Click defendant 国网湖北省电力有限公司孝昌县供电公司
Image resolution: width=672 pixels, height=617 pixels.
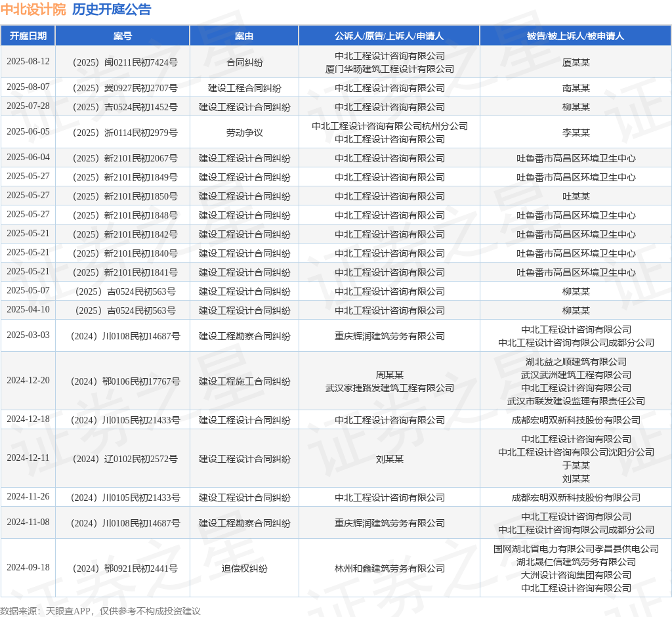[576, 549]
